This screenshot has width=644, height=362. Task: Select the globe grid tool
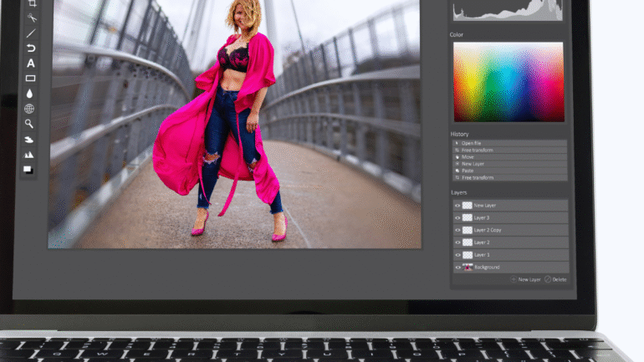(x=29, y=109)
